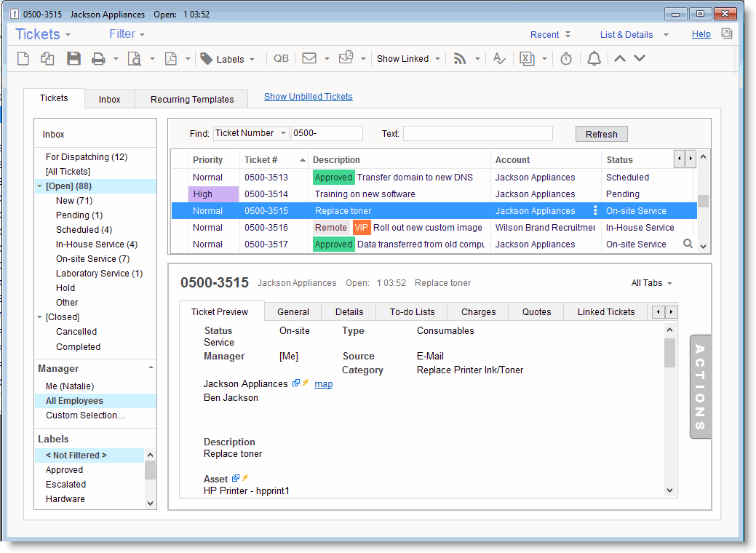Click the envelope email icon
The width and height of the screenshot is (756, 553).
[x=309, y=59]
